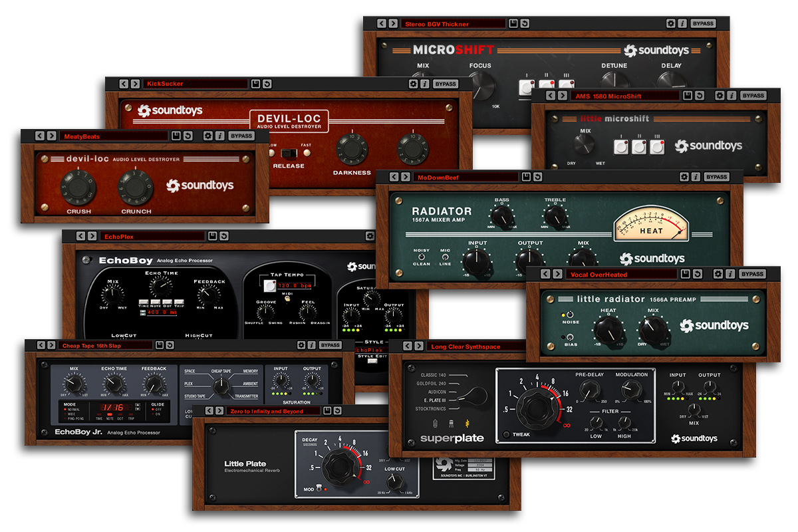
Task: Select style I on MicroShift
Action: click(x=527, y=87)
